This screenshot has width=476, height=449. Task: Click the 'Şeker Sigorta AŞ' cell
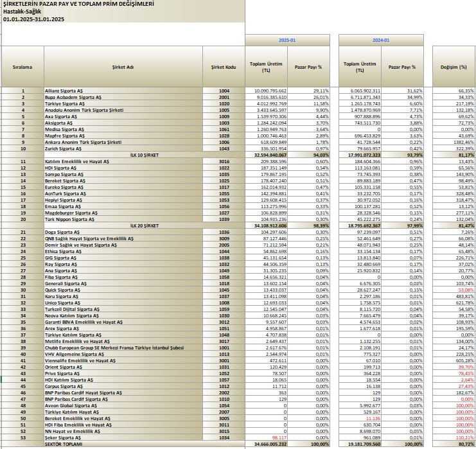coord(123,437)
